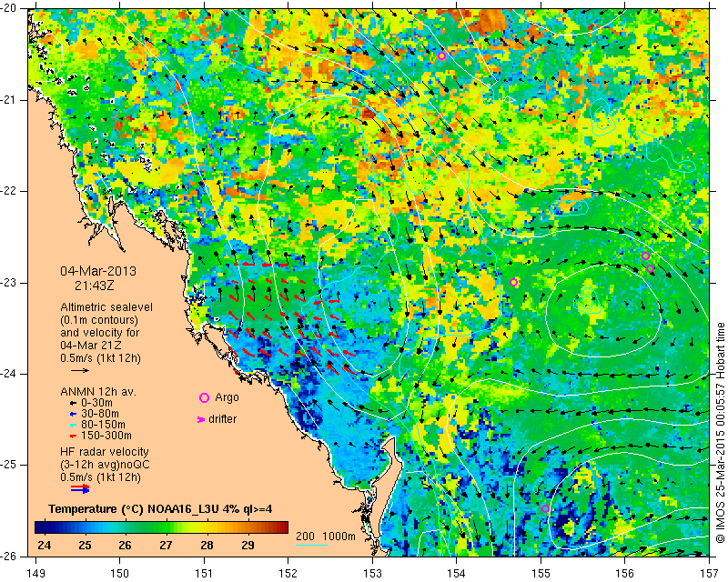Pick the Argo float marker near 154.7°E, 23°S

tap(513, 282)
